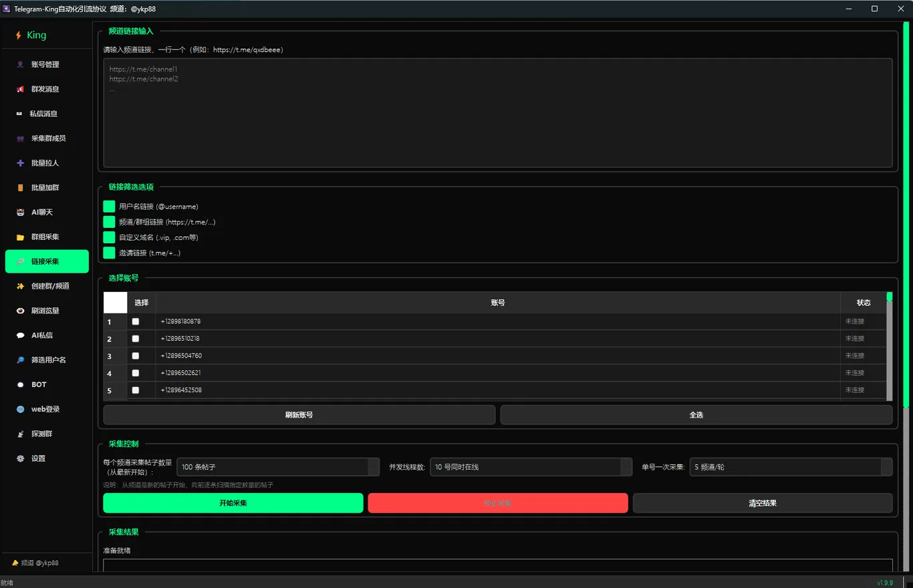Viewport: 913px width, 588px height.
Task: Click the link icon for 链接采集
Action: 20,261
